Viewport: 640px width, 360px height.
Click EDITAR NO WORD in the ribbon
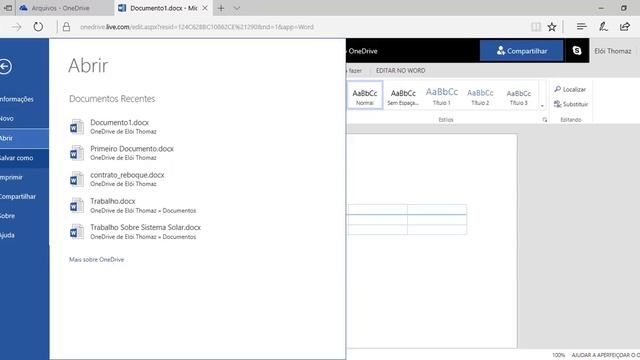(400, 71)
